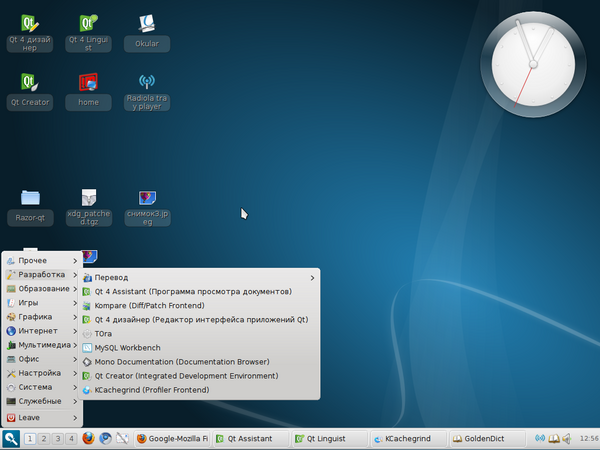This screenshot has width=600, height=450.
Task: Switch to virtual desktop 2
Action: click(x=44, y=439)
